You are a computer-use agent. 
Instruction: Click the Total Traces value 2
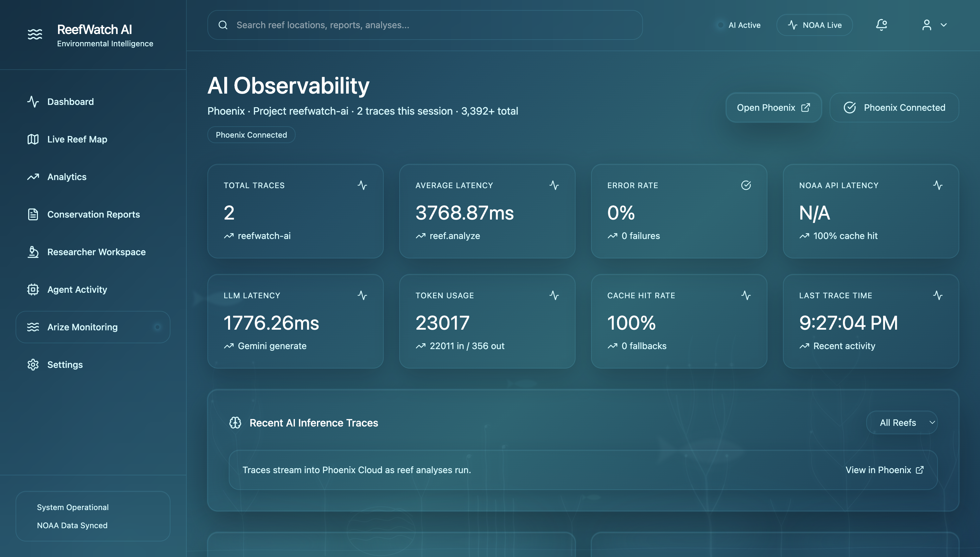(229, 213)
